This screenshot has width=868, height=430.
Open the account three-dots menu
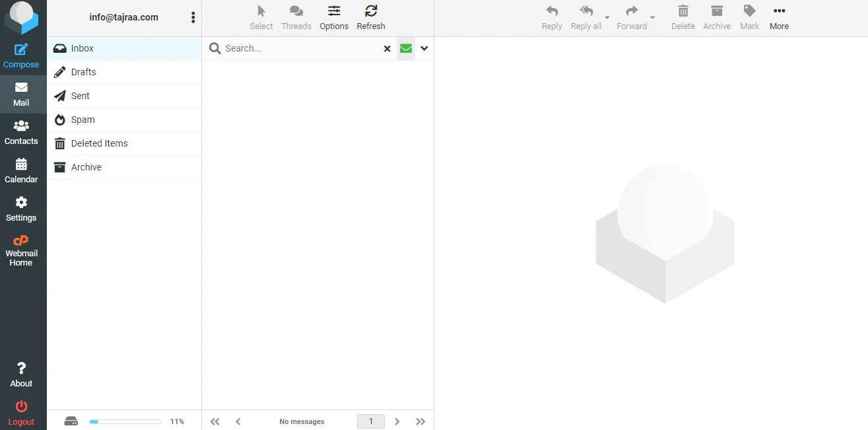[193, 18]
